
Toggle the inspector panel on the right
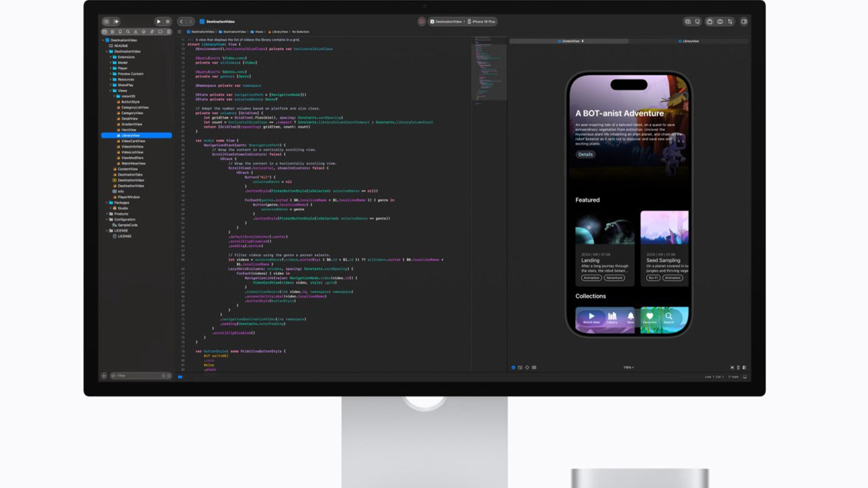coord(744,22)
